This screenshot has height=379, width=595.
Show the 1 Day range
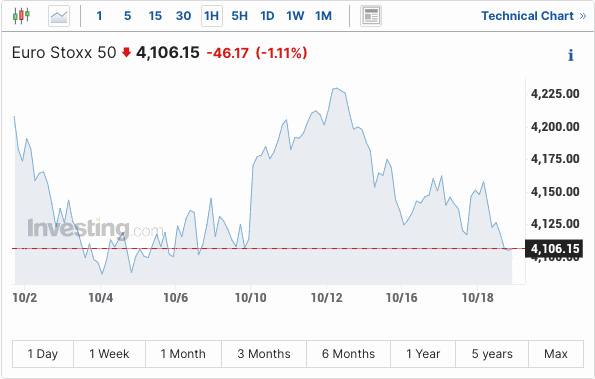pos(43,354)
